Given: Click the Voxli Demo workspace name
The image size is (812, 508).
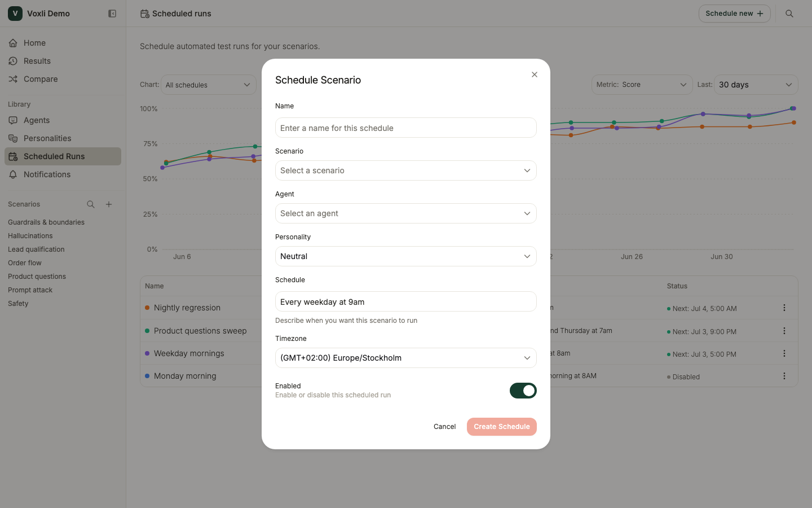Looking at the screenshot, I should tap(48, 14).
